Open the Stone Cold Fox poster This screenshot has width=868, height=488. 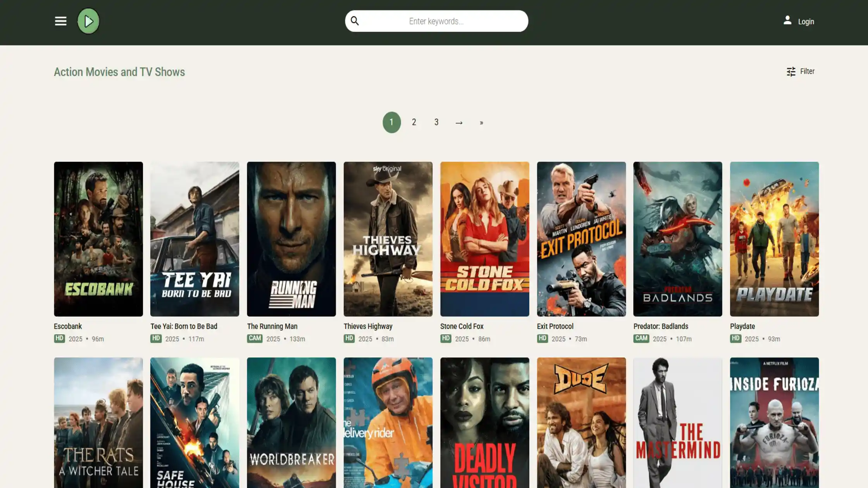[484, 238]
